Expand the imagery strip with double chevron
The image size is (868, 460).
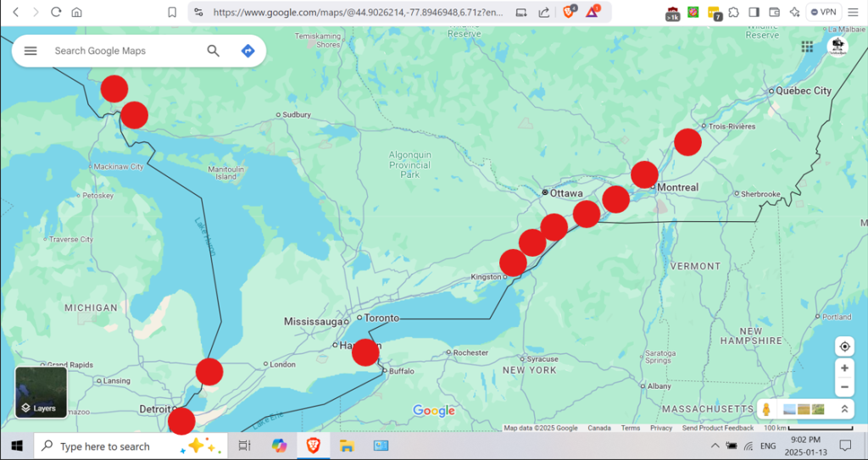pyautogui.click(x=844, y=410)
